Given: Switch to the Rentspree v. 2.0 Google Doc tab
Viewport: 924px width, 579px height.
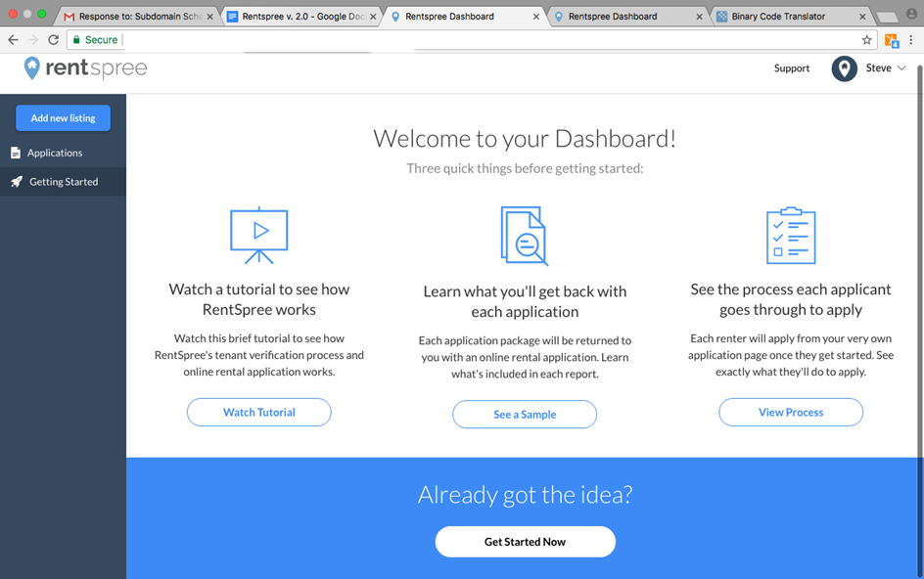Looking at the screenshot, I should pyautogui.click(x=301, y=17).
